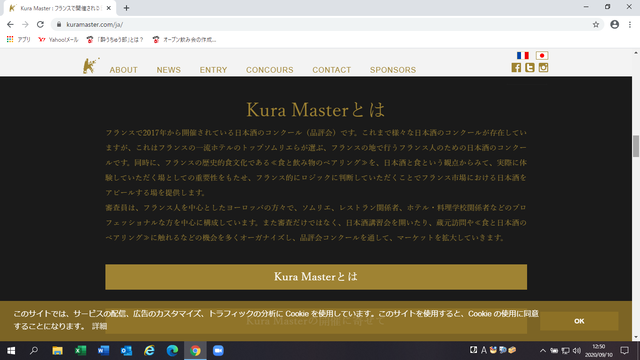Image resolution: width=640 pixels, height=360 pixels.
Task: Launch Outlook from the taskbar
Action: [126, 351]
